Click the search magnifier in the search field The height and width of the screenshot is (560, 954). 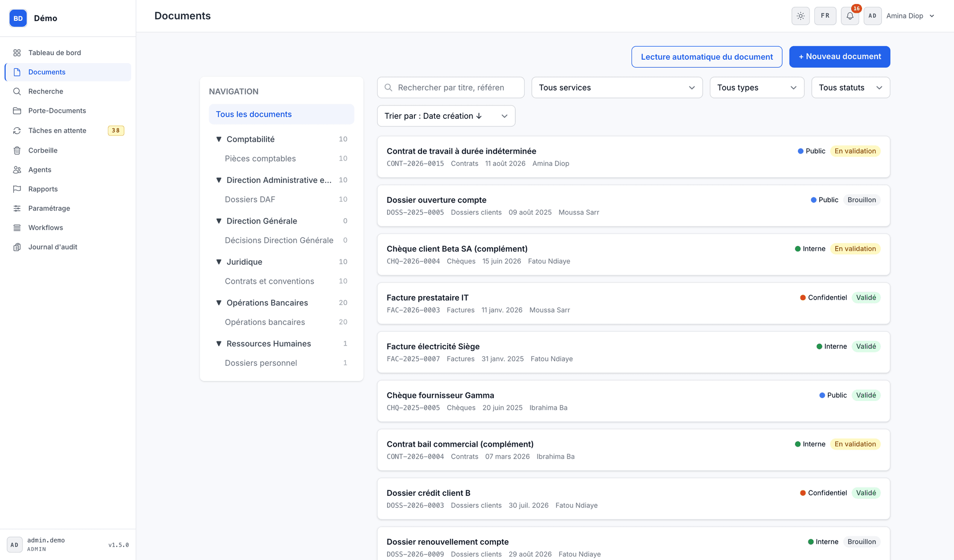(x=389, y=87)
